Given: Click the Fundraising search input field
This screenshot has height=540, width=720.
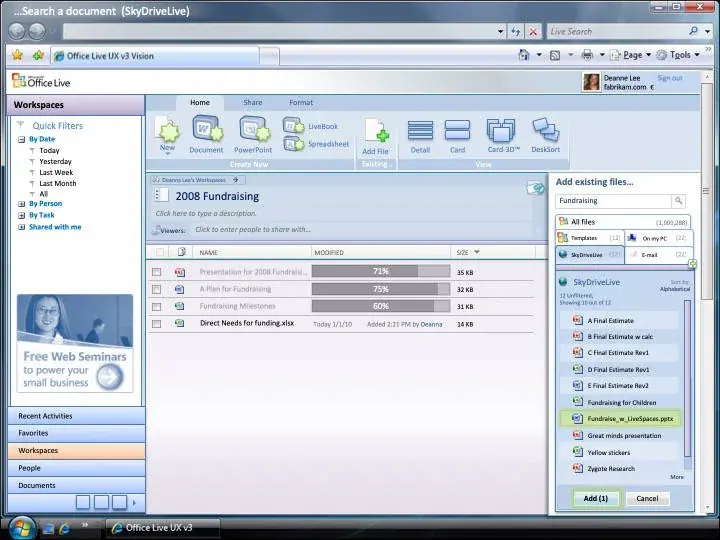Looking at the screenshot, I should click(x=613, y=201).
